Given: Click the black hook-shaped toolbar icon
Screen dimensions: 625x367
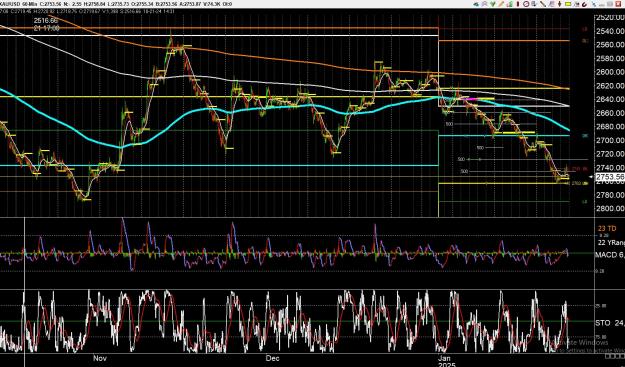Looking at the screenshot, I should point(584,4).
